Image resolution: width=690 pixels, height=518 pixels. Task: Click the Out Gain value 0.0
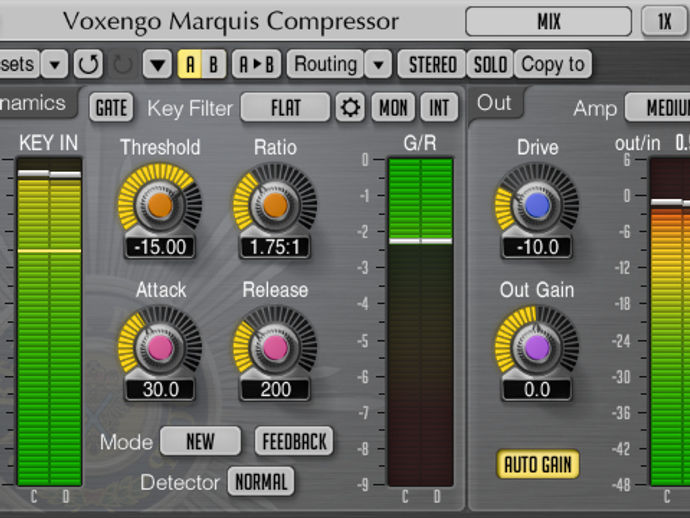(x=537, y=389)
